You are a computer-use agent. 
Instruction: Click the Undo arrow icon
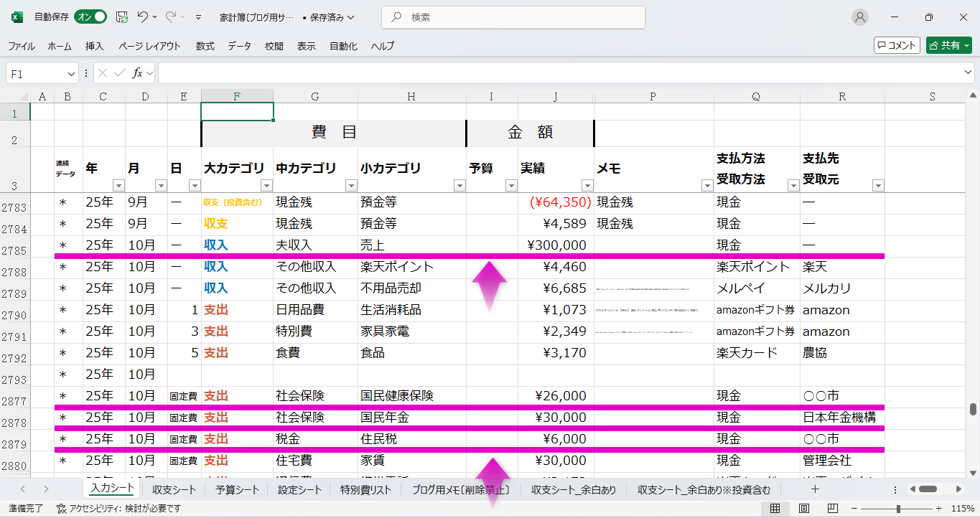143,17
